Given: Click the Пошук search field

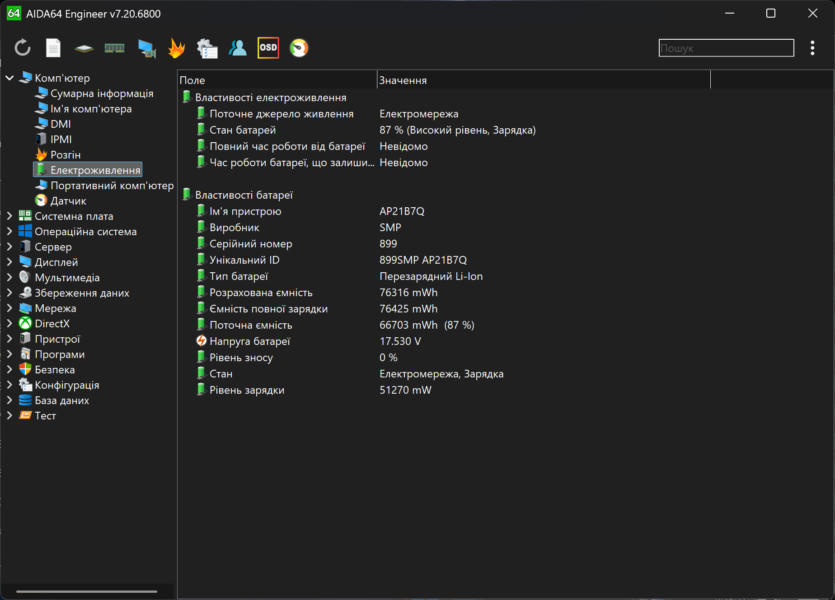Looking at the screenshot, I should [726, 48].
